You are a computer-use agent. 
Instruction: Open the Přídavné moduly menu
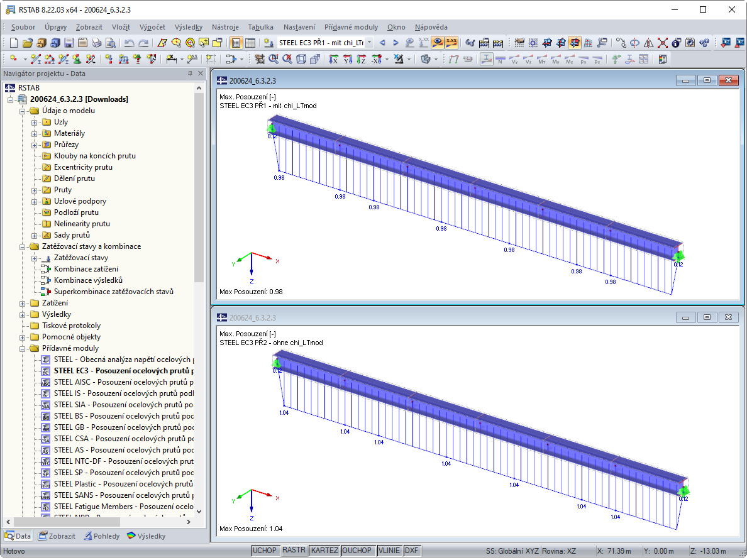[x=351, y=27]
